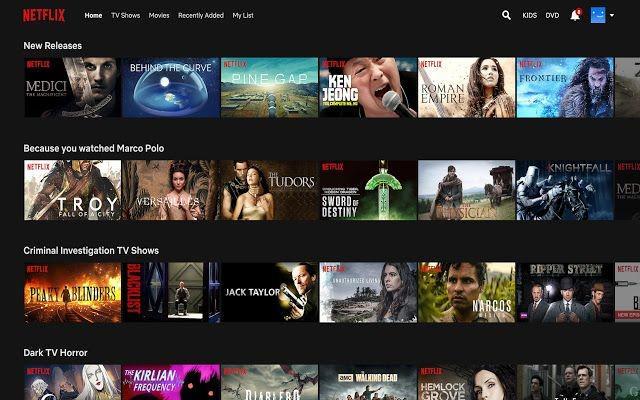The height and width of the screenshot is (400, 640).
Task: Open The Tudors thumbnail
Action: (x=269, y=190)
